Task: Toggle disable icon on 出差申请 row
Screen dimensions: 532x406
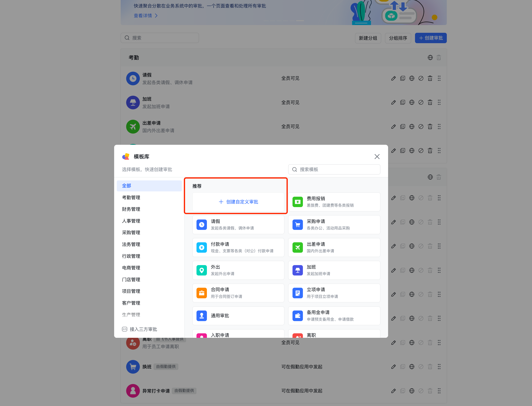Action: 421,127
